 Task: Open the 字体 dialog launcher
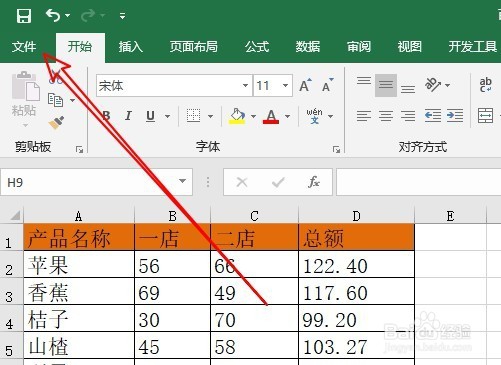pos(336,150)
